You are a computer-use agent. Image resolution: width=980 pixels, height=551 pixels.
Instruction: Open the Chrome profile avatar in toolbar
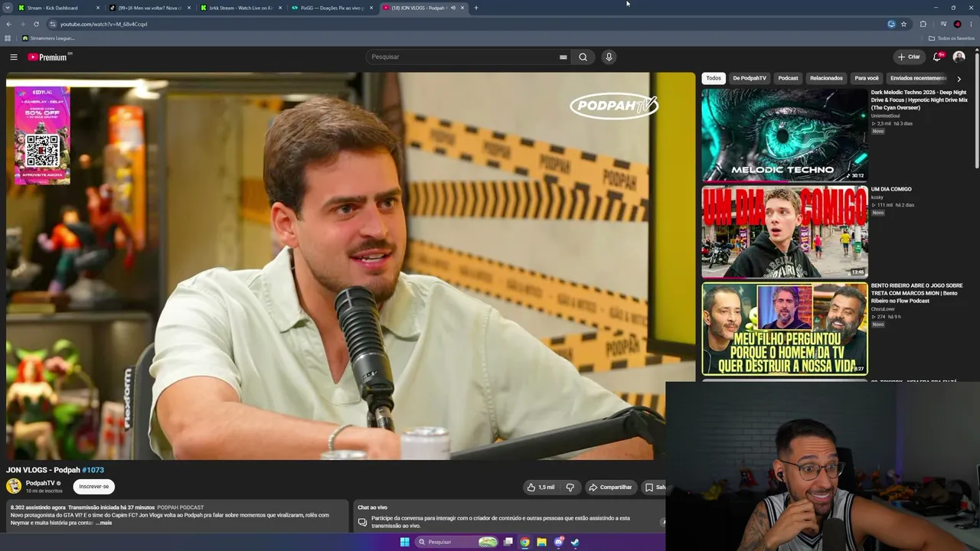point(957,24)
